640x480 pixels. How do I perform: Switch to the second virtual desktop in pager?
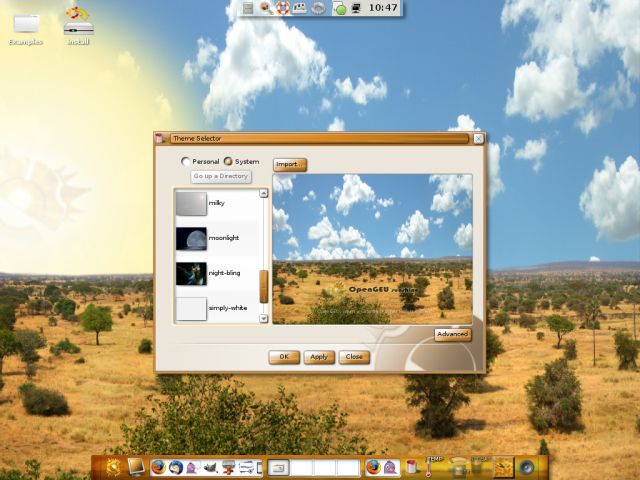[301, 468]
